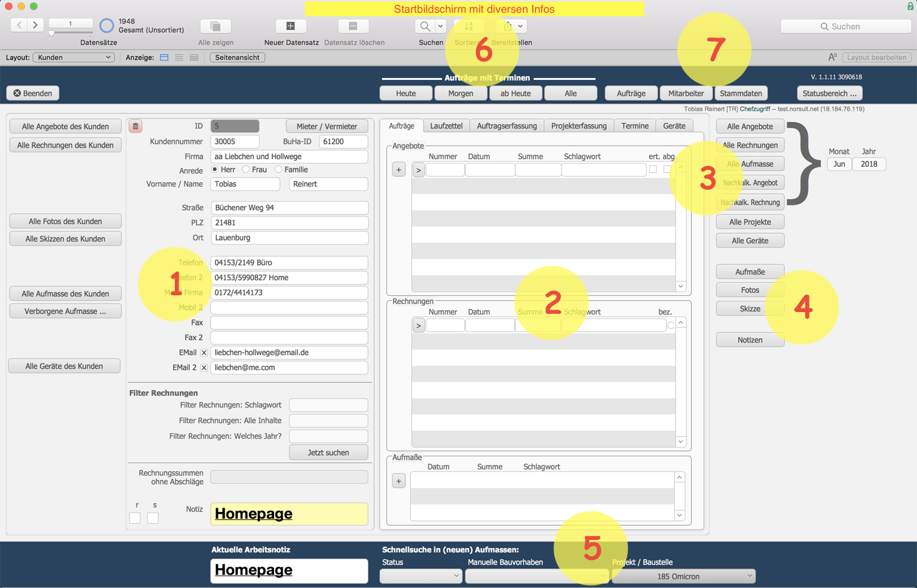Click the red trash icon beside ID
Image resolution: width=917 pixels, height=588 pixels.
pyautogui.click(x=135, y=126)
